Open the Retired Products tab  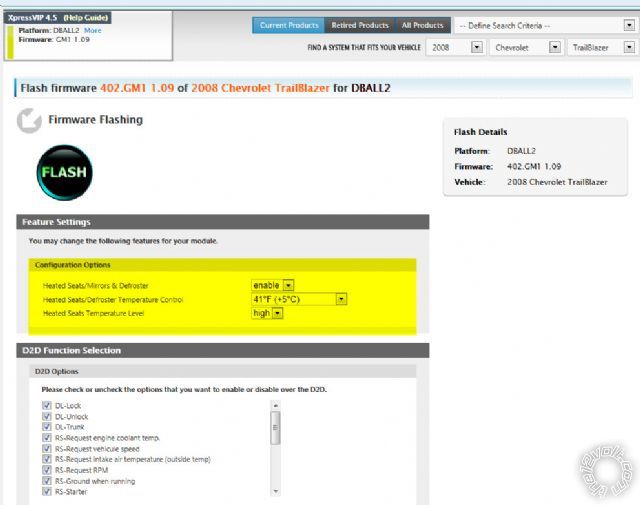click(x=360, y=25)
